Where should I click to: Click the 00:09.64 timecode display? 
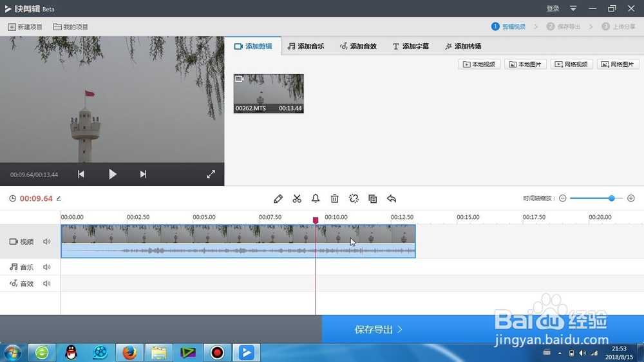[x=36, y=198]
